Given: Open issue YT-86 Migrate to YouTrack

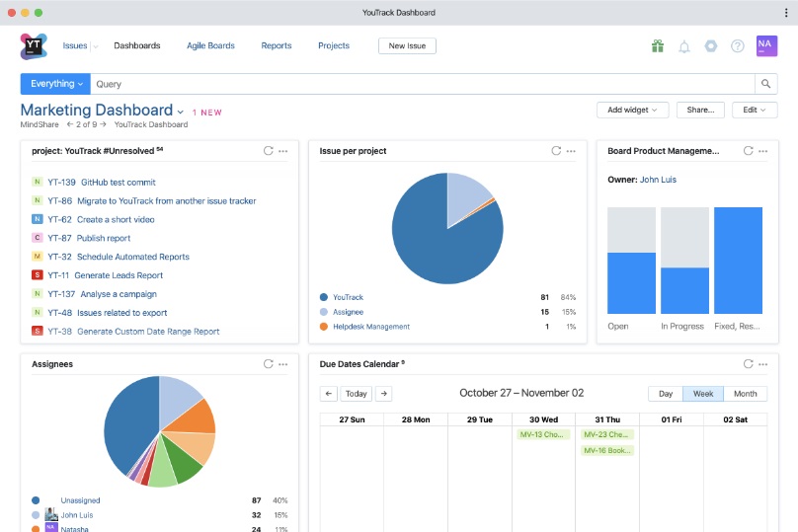Looking at the screenshot, I should (152, 201).
